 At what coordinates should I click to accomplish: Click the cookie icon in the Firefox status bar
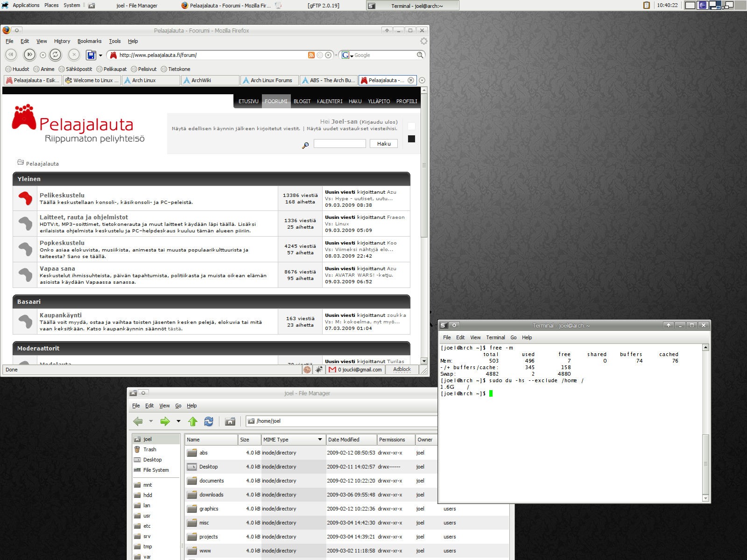point(307,370)
